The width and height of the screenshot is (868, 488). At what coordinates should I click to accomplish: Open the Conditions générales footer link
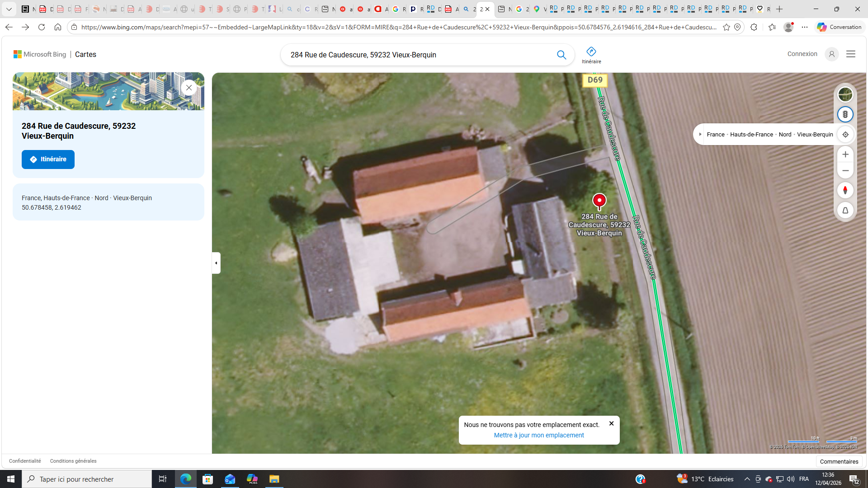point(73,461)
